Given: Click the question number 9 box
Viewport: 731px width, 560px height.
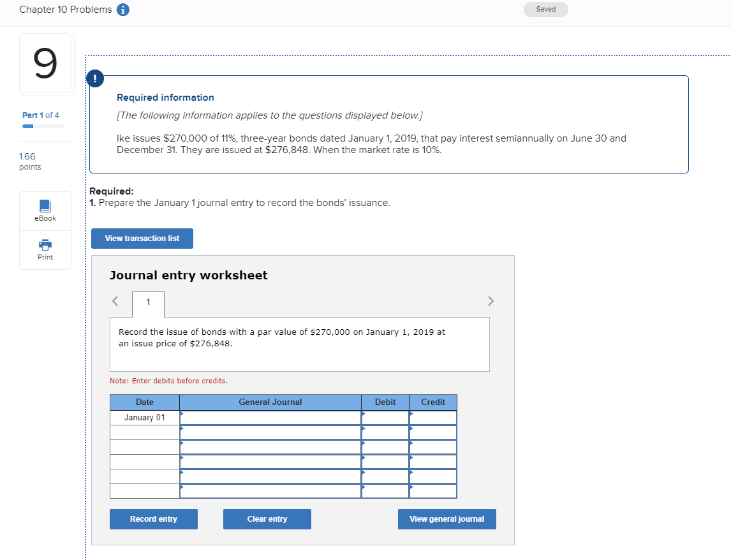Looking at the screenshot, I should click(x=45, y=63).
